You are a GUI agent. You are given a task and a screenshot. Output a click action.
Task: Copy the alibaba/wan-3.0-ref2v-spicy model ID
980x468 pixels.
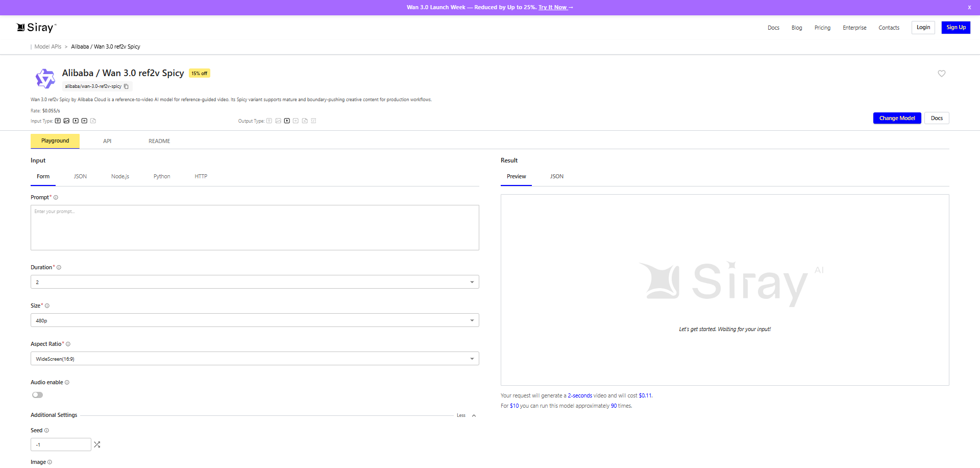127,86
